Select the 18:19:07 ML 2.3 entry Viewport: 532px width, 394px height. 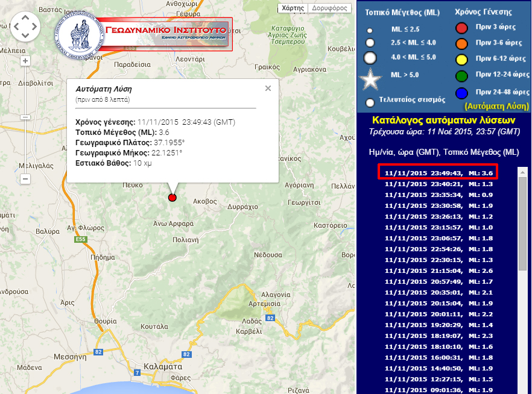(x=439, y=336)
